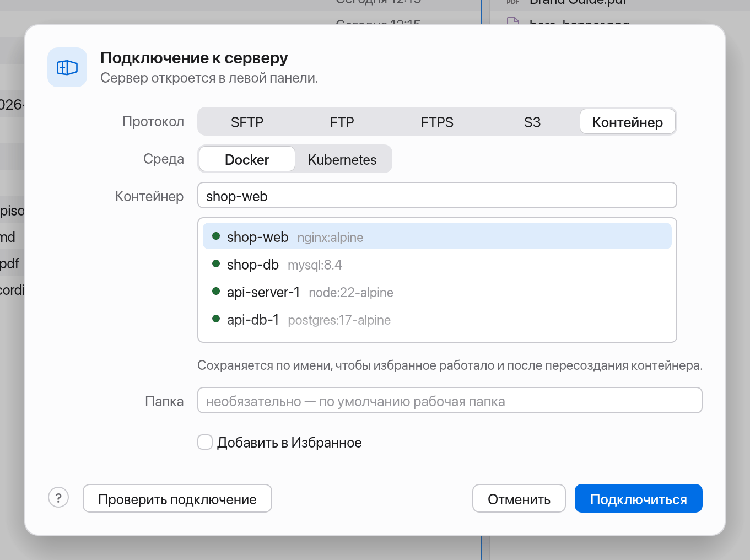Viewport: 750px width, 560px height.
Task: Click the green status dot beside shop-web
Action: point(216,236)
